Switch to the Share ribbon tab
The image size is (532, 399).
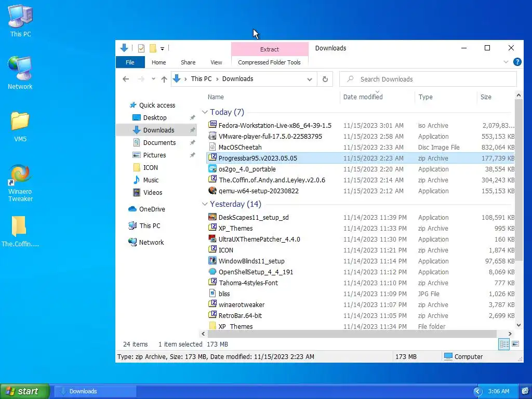click(188, 62)
